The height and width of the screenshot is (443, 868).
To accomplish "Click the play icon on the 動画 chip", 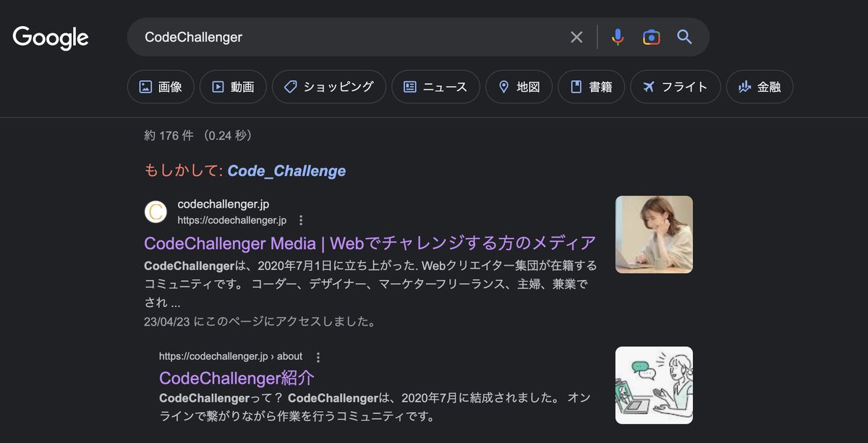I will pyautogui.click(x=216, y=86).
